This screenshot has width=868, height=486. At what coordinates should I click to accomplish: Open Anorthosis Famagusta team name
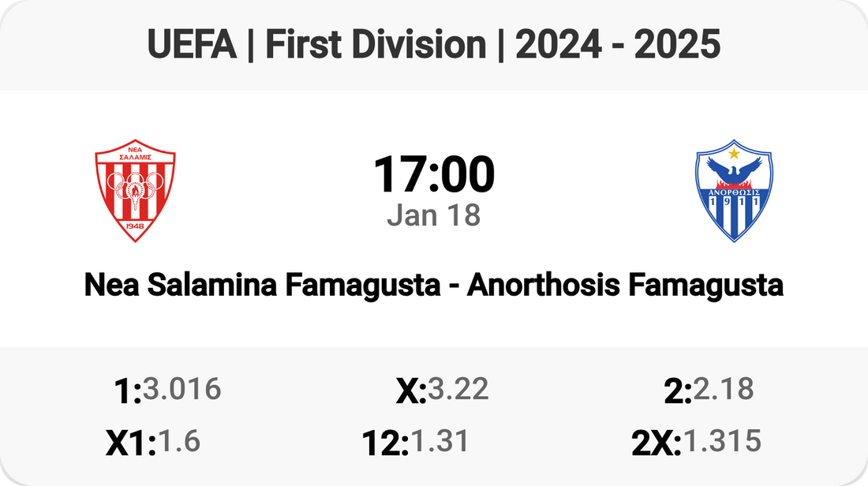point(625,286)
